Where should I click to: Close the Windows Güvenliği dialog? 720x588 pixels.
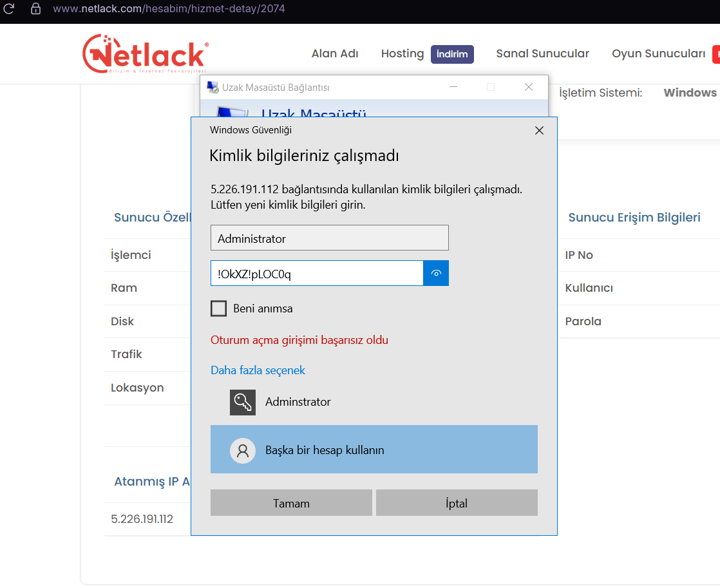point(539,131)
